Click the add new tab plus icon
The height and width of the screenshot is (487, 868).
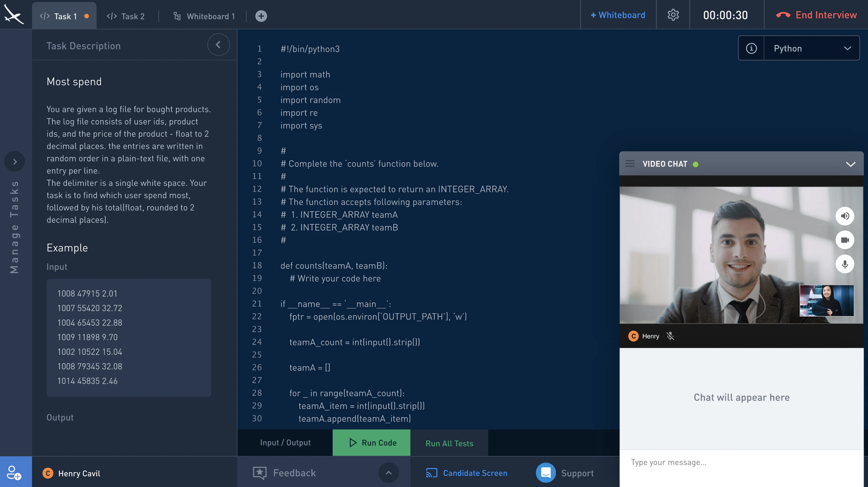coord(261,16)
